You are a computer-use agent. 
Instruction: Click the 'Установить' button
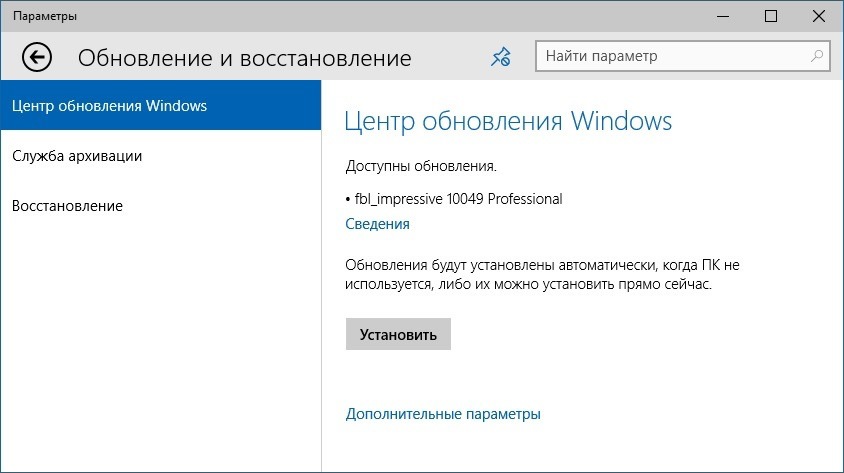click(398, 334)
